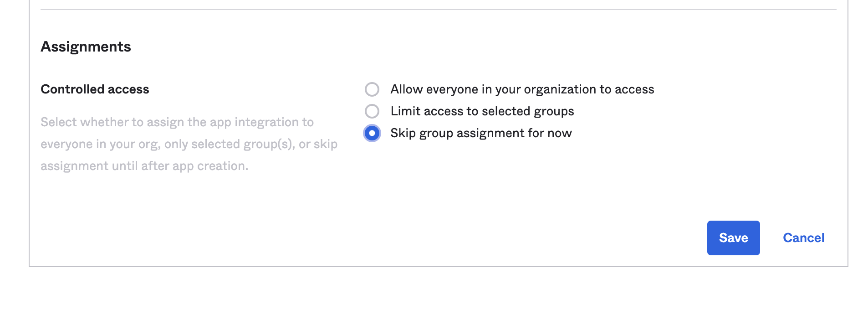The height and width of the screenshot is (310, 868).
Task: Cancel the app integration form
Action: pos(803,238)
